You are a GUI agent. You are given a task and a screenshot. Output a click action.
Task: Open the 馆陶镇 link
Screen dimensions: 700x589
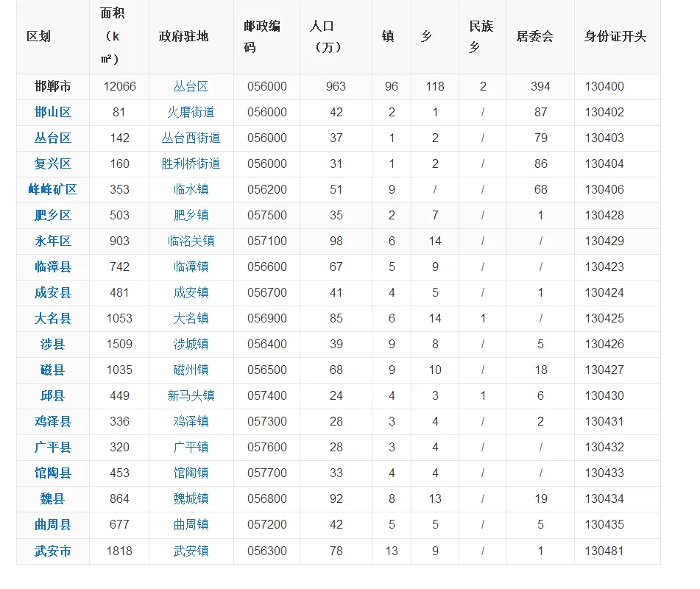[191, 473]
